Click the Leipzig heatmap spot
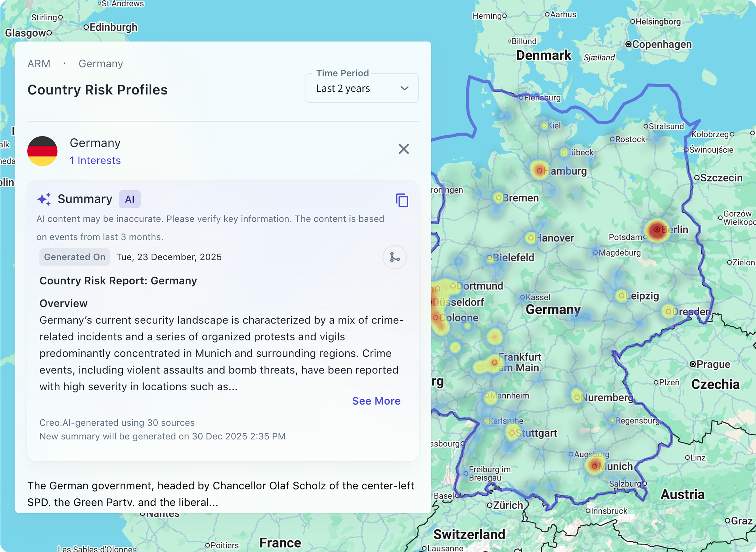Screen dimensions: 756x552 click(621, 296)
